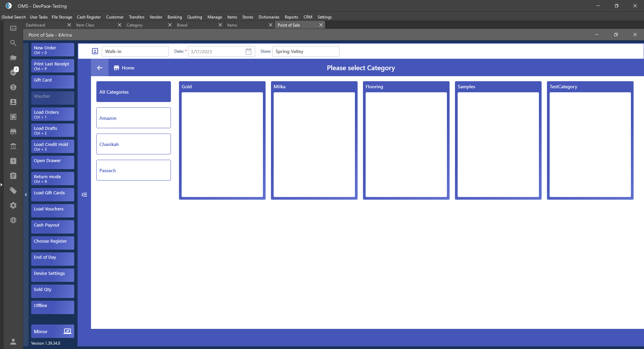This screenshot has width=644, height=349.
Task: Open the Dictionaries menu
Action: pos(269,17)
